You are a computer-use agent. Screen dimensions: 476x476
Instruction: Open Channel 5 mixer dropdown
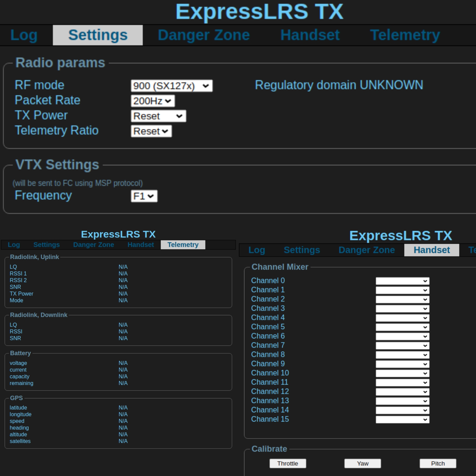pyautogui.click(x=402, y=327)
